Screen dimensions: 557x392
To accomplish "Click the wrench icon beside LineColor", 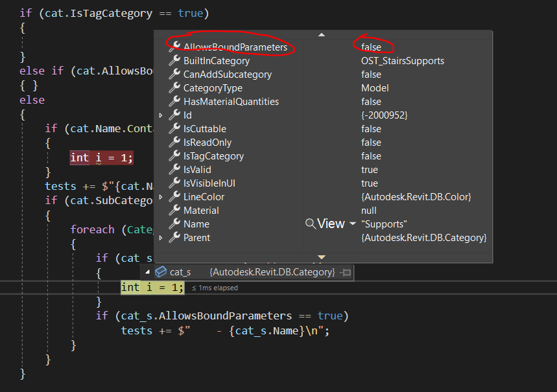I will pos(174,197).
